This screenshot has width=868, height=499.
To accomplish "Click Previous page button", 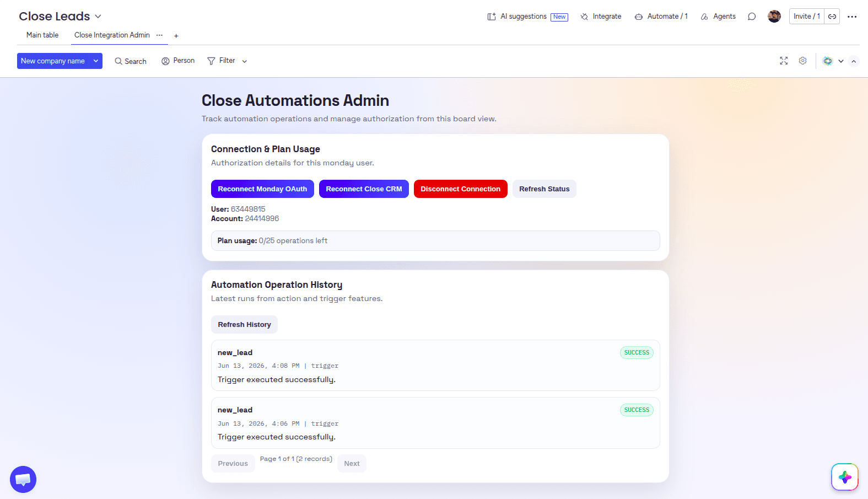I will (x=233, y=464).
